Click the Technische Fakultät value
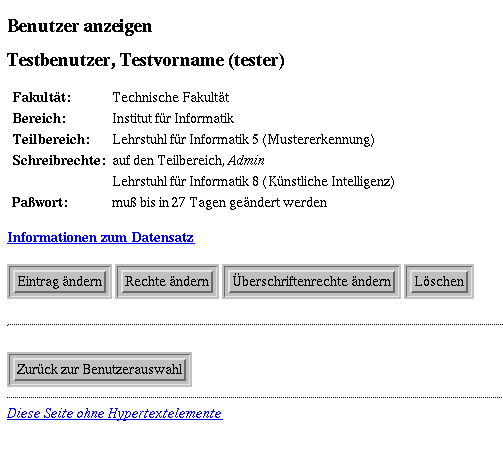Screen dimensions: 503x454 [171, 98]
